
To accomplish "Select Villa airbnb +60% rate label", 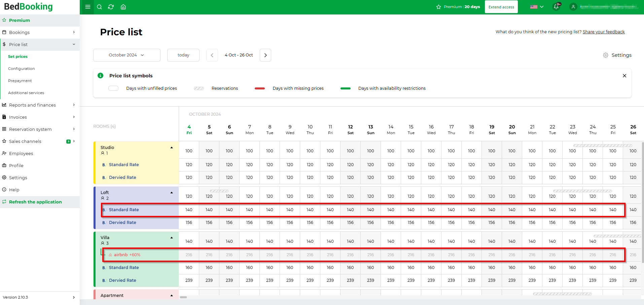I will coord(127,255).
